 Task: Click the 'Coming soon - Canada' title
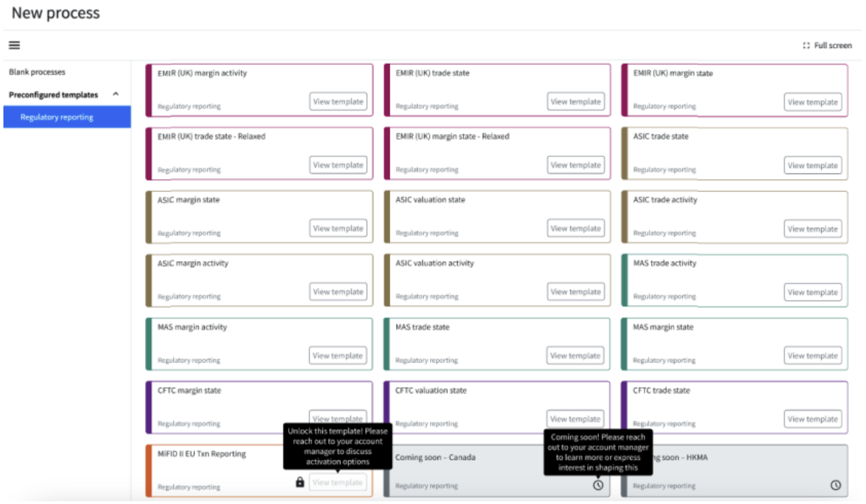click(x=435, y=457)
